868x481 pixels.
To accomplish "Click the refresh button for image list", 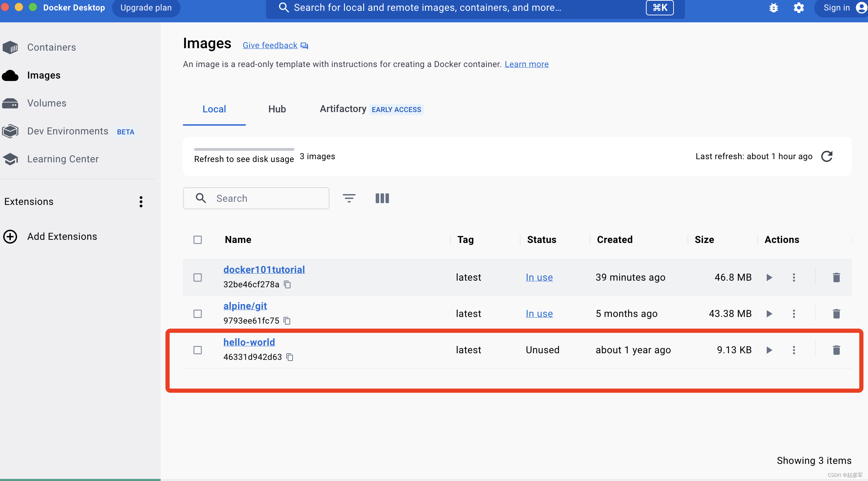I will click(x=828, y=156).
